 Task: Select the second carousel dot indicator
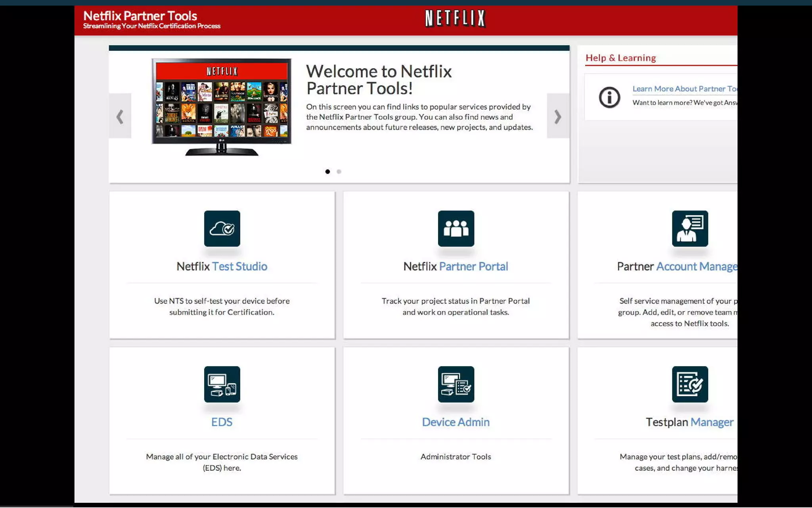[x=339, y=171]
